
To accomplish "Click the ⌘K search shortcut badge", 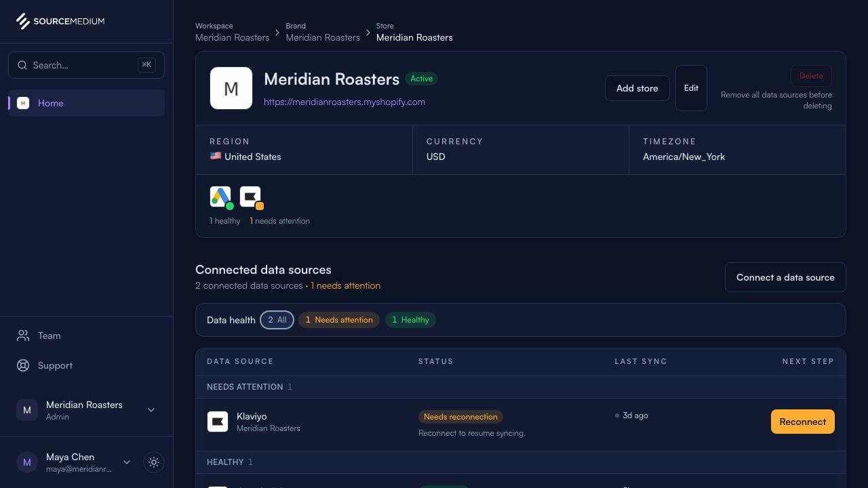I will pyautogui.click(x=146, y=65).
